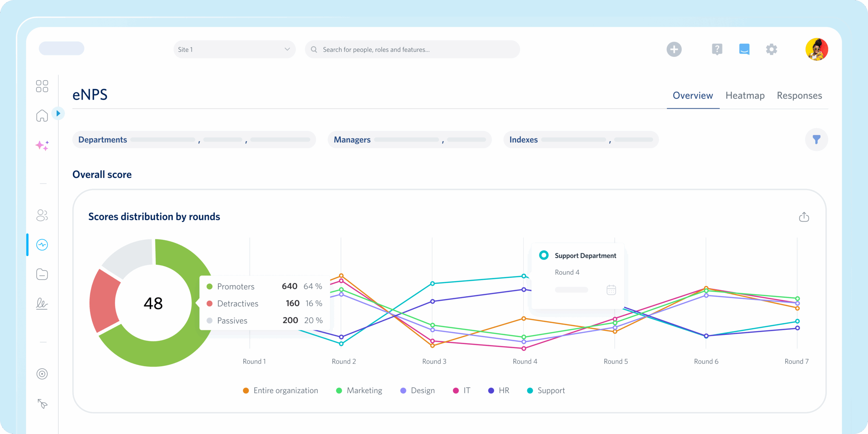The height and width of the screenshot is (434, 868).
Task: Open the folder documents icon in sidebar
Action: (x=42, y=274)
